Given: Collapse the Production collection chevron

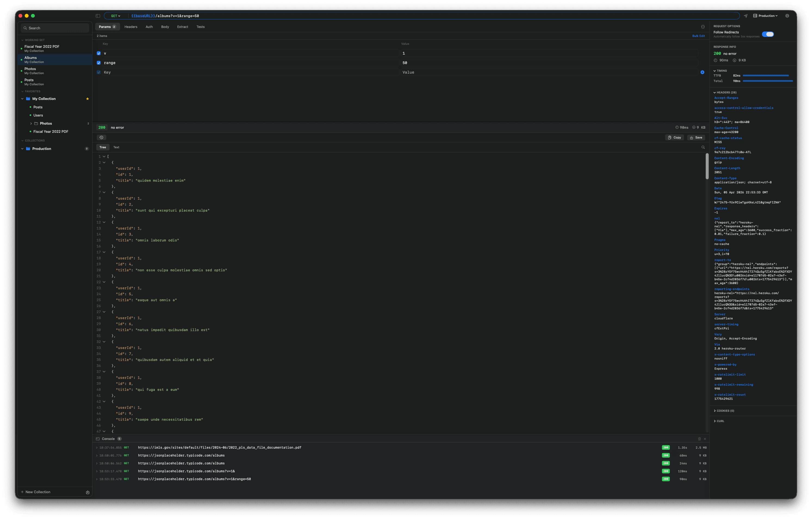Looking at the screenshot, I should tap(22, 149).
